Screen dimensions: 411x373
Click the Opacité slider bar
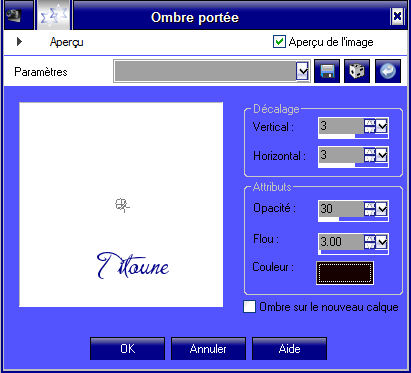(353, 219)
